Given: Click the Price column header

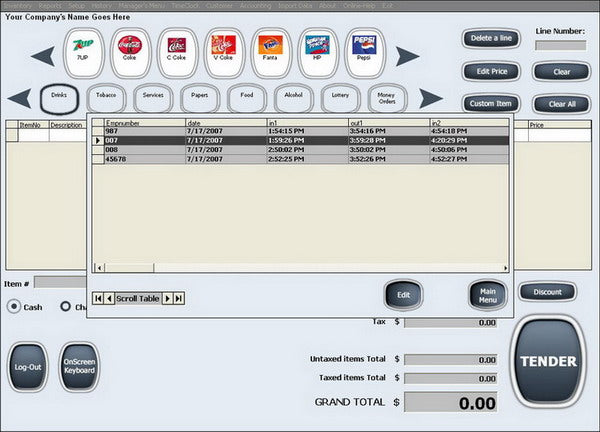Looking at the screenshot, I should 560,125.
